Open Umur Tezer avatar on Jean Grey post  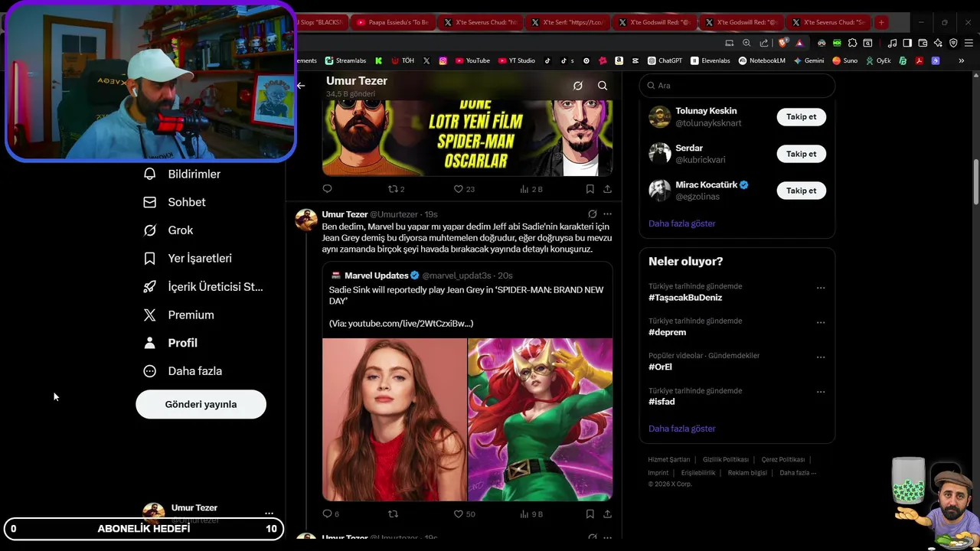pyautogui.click(x=306, y=220)
